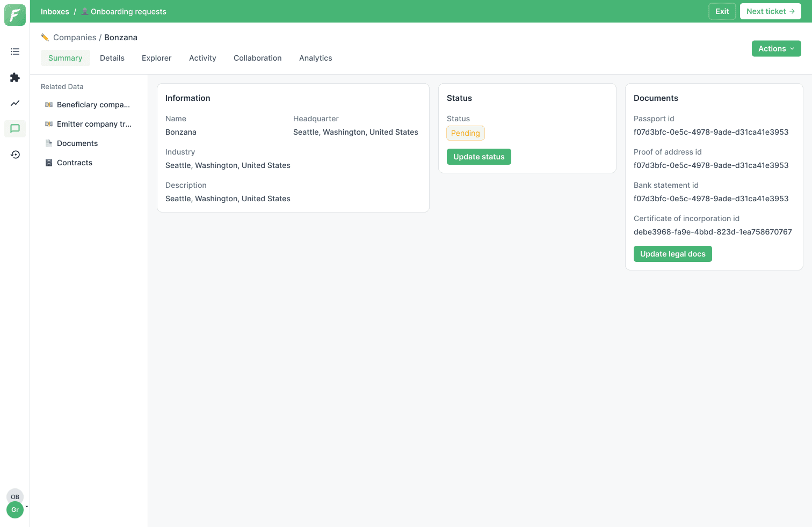Open Beneficiary company related data
This screenshot has width=812, height=527.
pos(89,105)
